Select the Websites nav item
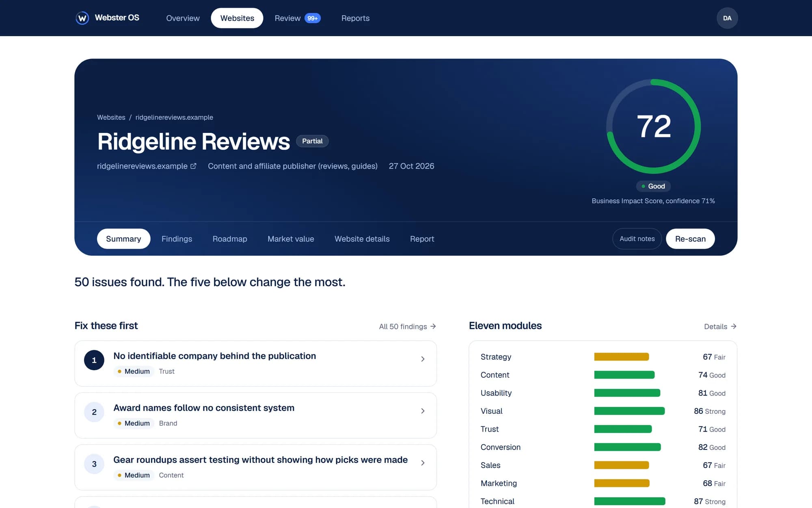Screen dimensions: 812x508 coord(237,18)
